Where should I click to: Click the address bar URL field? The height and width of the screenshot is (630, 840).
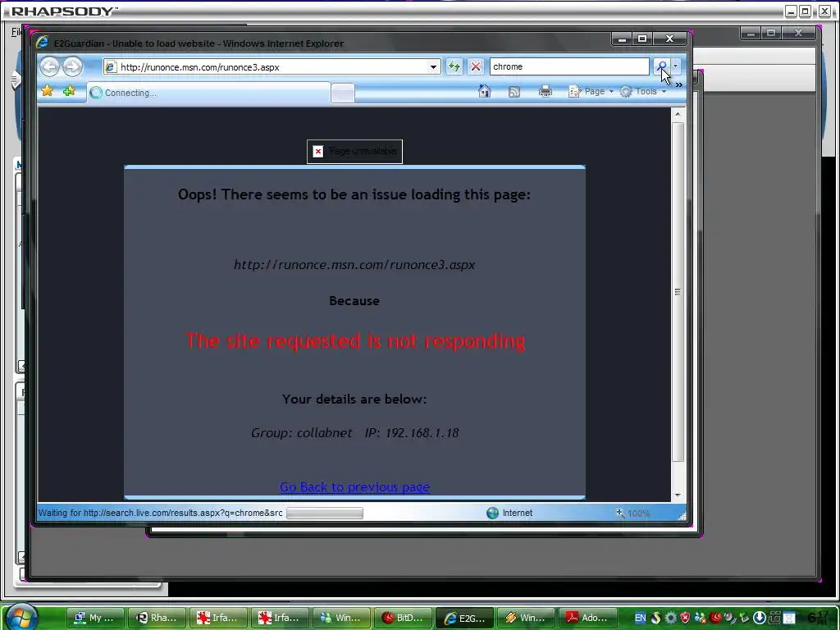coord(272,67)
